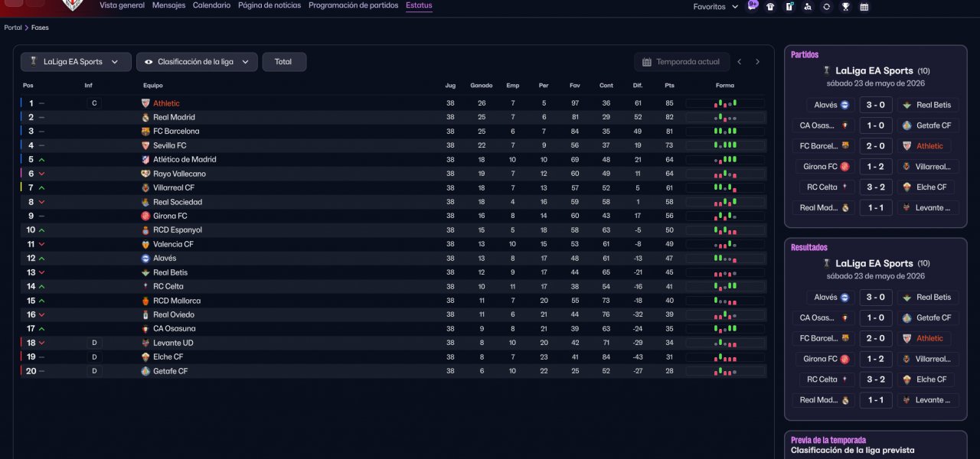This screenshot has height=459, width=980.
Task: Open the Clasificación de la liga view dropdown
Action: [197, 62]
